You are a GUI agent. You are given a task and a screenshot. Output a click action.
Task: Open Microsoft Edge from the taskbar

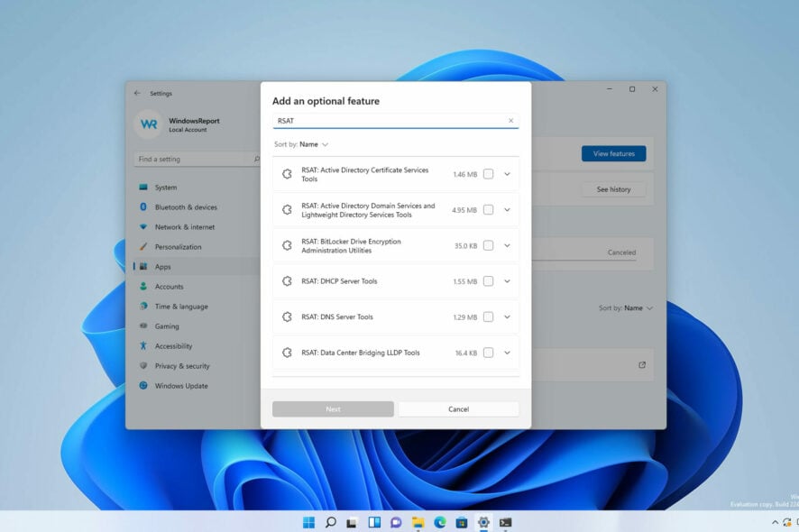click(440, 522)
